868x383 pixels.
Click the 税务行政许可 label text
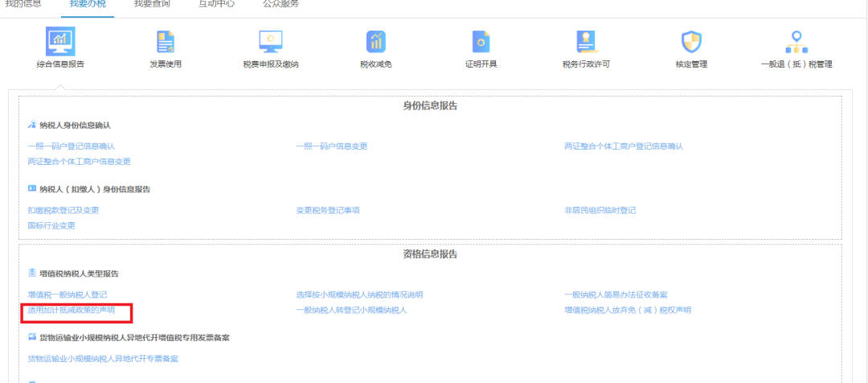tap(586, 64)
